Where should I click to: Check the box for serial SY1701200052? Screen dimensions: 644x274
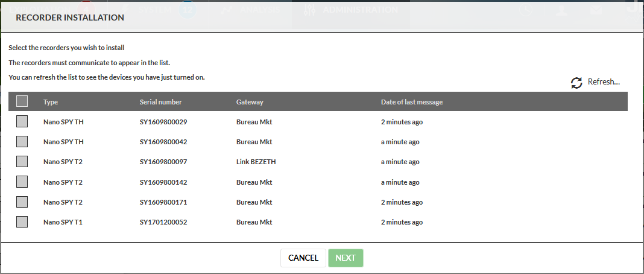click(x=22, y=222)
